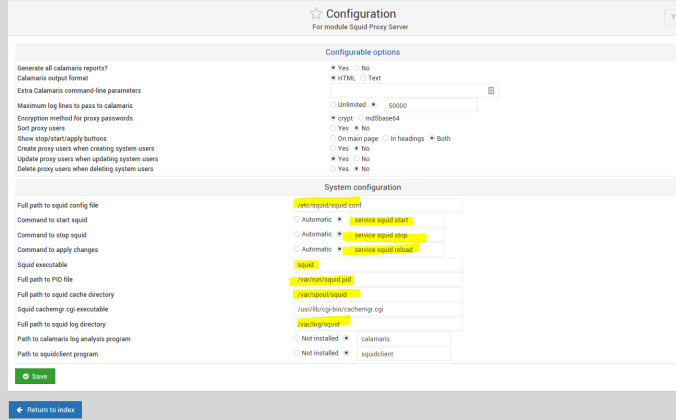
Task: Click the squid log directory field
Action: (x=378, y=324)
